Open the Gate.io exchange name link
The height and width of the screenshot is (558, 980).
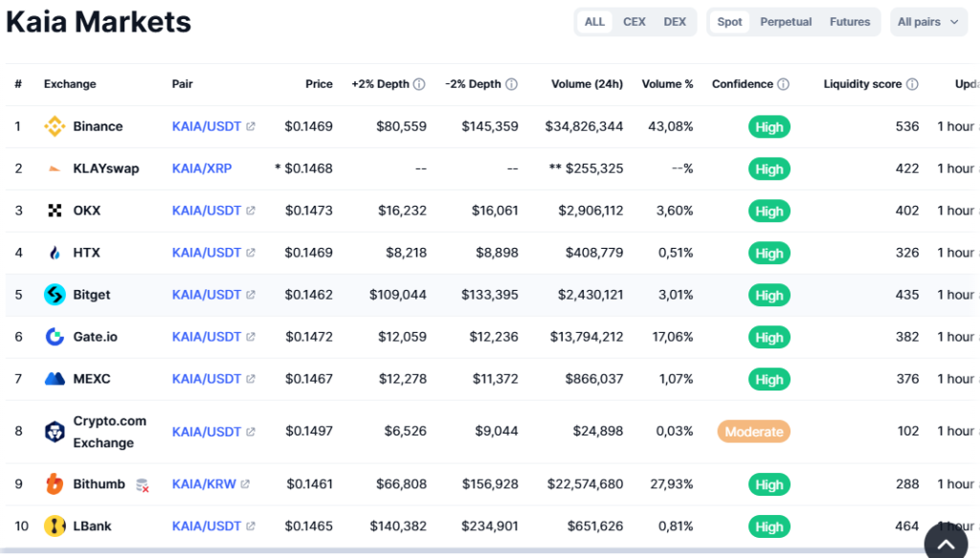tap(95, 337)
